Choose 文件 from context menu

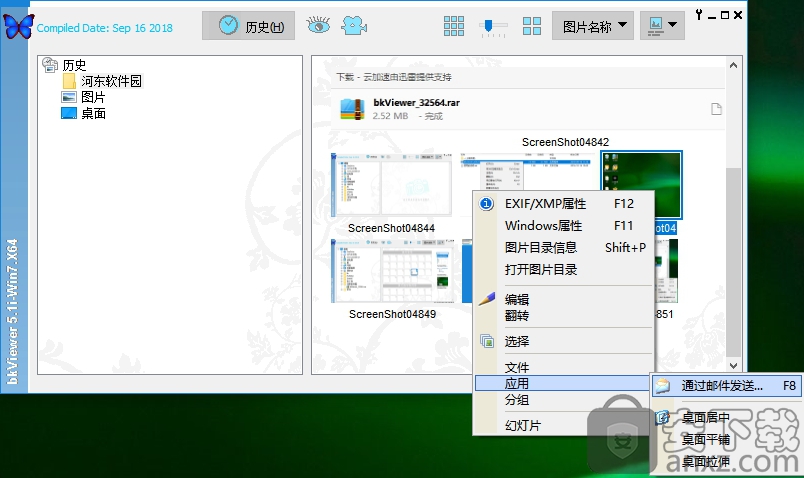(x=563, y=367)
